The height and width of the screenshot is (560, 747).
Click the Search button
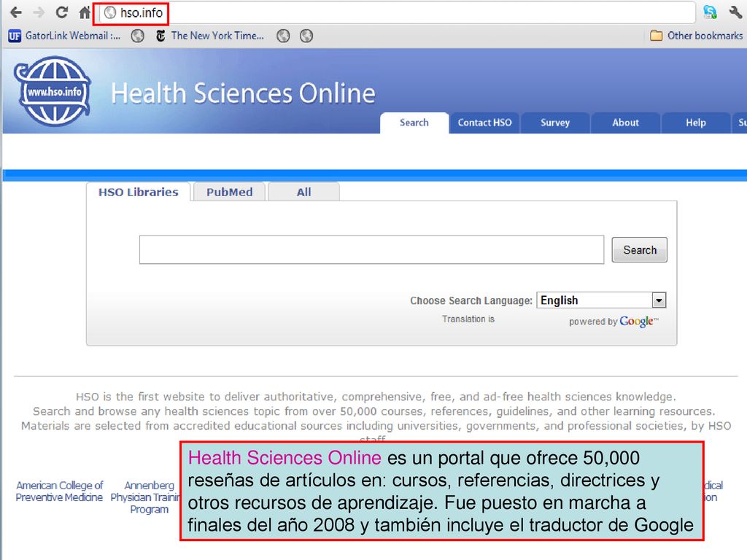tap(639, 249)
